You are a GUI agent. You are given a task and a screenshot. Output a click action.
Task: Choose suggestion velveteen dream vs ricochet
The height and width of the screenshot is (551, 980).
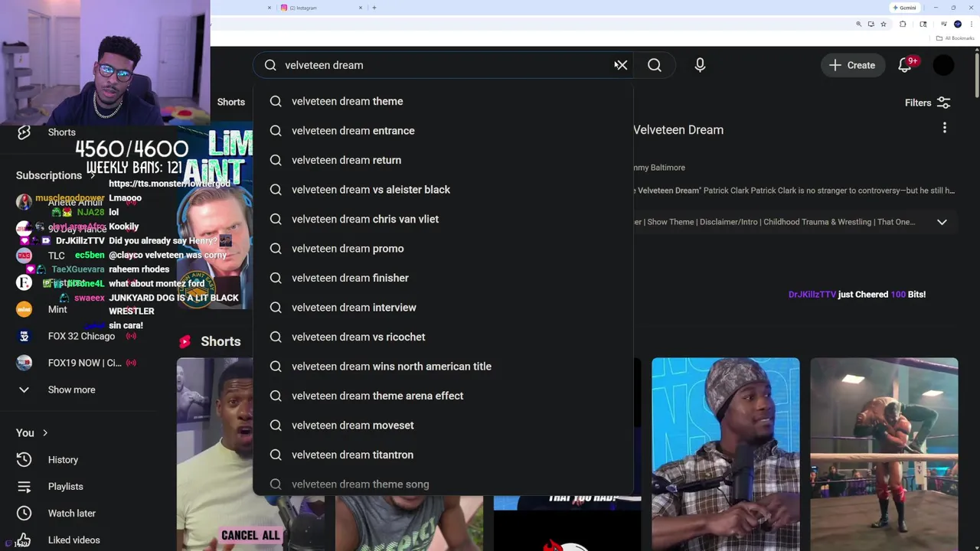(x=443, y=337)
